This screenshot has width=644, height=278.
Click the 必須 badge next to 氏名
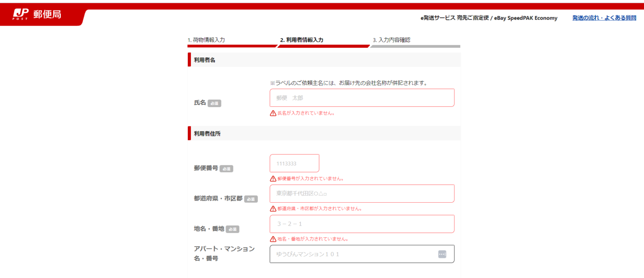tap(214, 103)
